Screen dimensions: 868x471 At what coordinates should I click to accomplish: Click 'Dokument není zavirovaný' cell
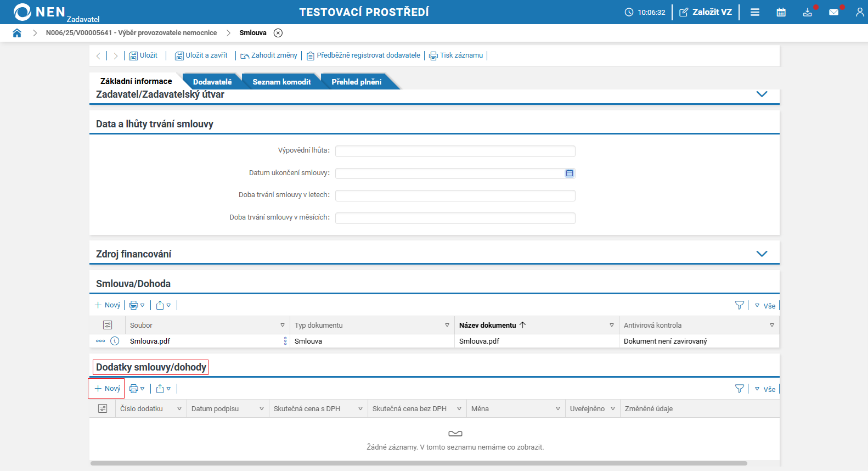click(x=666, y=341)
